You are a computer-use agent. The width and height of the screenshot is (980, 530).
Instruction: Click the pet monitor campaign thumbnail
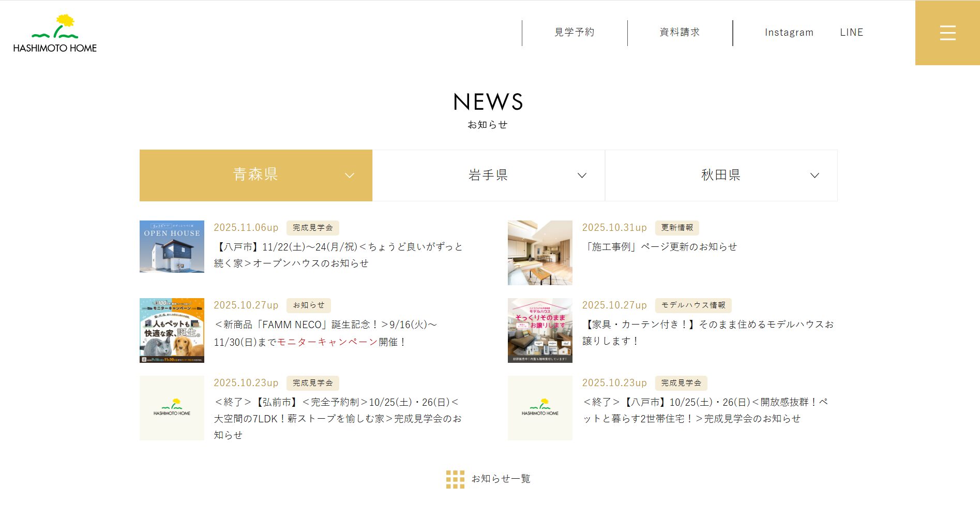coord(172,330)
